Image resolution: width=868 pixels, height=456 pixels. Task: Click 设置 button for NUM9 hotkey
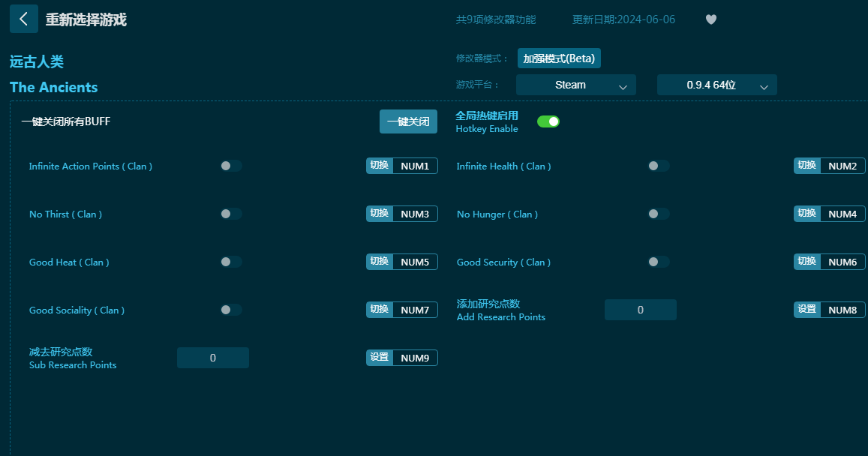pos(380,358)
